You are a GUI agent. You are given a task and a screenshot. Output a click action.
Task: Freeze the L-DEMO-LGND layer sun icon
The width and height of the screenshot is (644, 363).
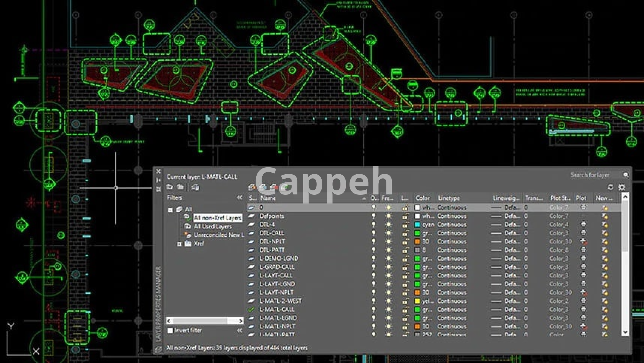389,259
